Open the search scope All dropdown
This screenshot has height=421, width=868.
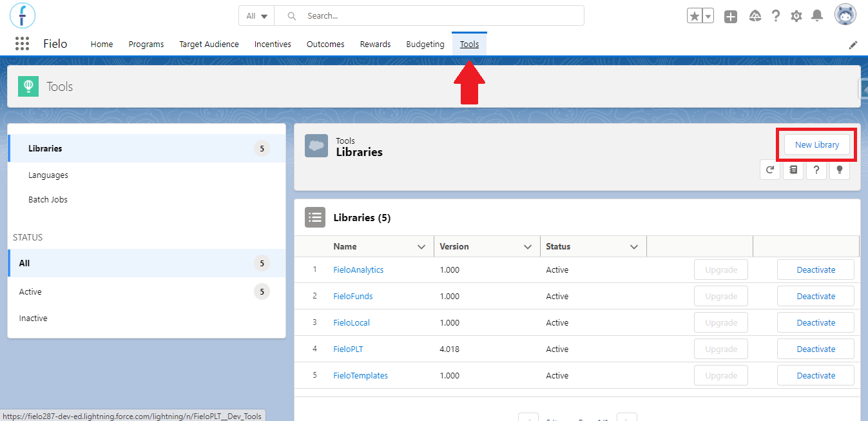pos(256,15)
